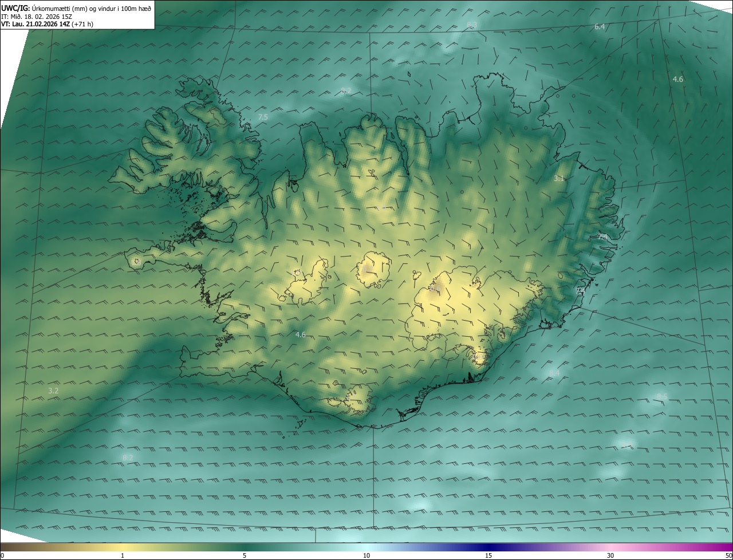Click the '5' tick label on the colour scale
This screenshot has width=733, height=560.
pos(245,556)
